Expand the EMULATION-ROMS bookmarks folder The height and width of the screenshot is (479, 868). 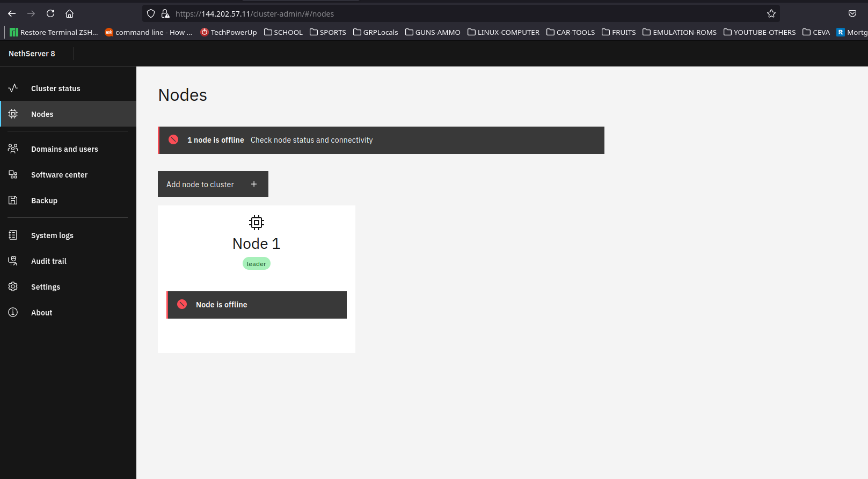pos(680,32)
